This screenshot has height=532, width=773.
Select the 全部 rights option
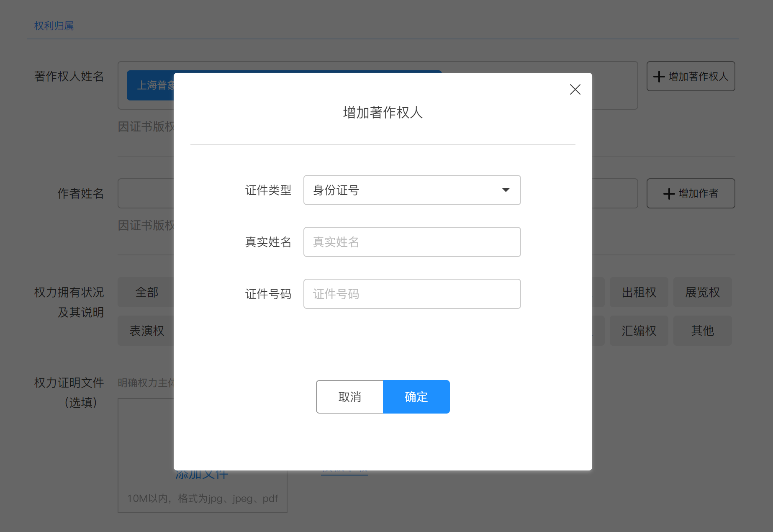click(x=146, y=292)
